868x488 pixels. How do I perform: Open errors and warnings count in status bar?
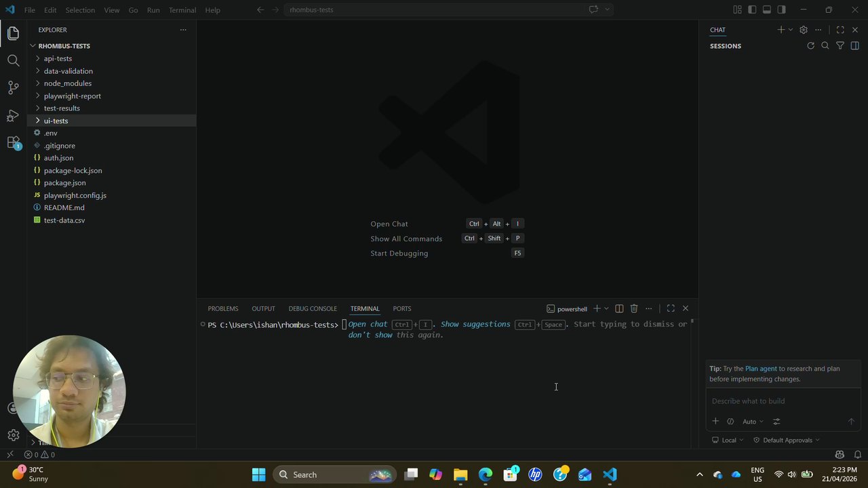(x=39, y=455)
